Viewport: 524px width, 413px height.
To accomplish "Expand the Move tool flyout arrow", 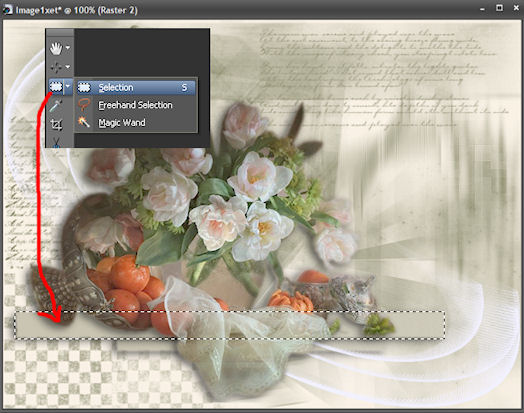I will [68, 67].
